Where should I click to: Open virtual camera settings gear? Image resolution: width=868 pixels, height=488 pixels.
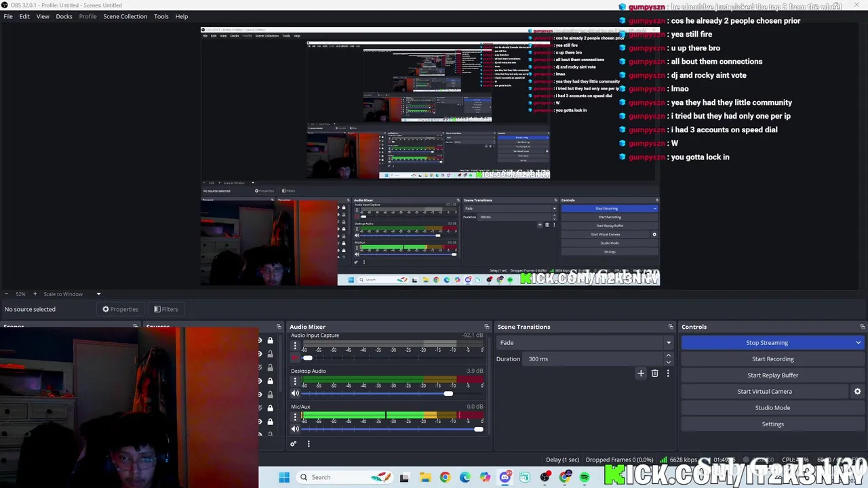pos(857,391)
